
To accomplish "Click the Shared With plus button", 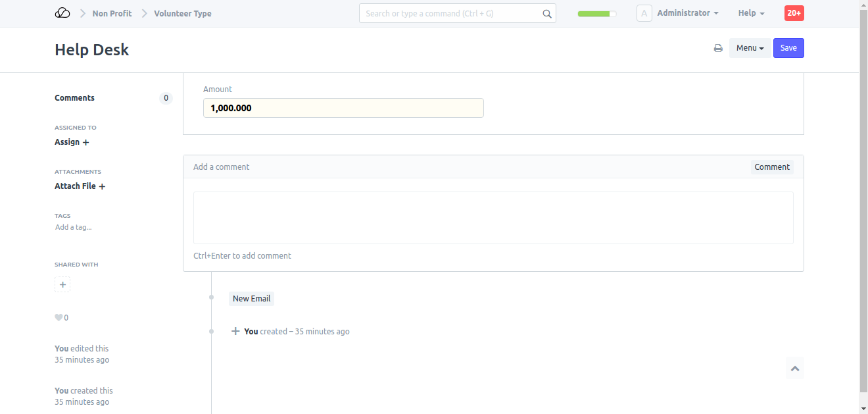I will coord(62,285).
